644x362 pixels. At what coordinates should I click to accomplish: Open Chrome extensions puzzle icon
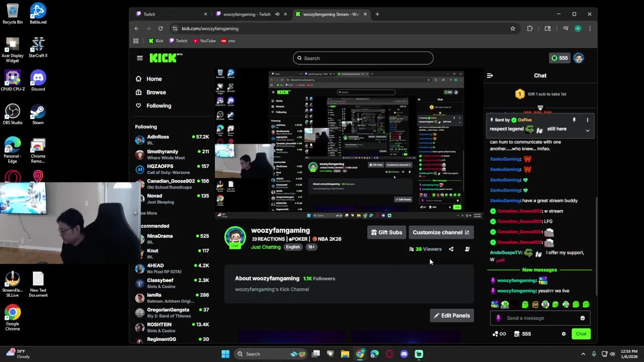point(530,29)
